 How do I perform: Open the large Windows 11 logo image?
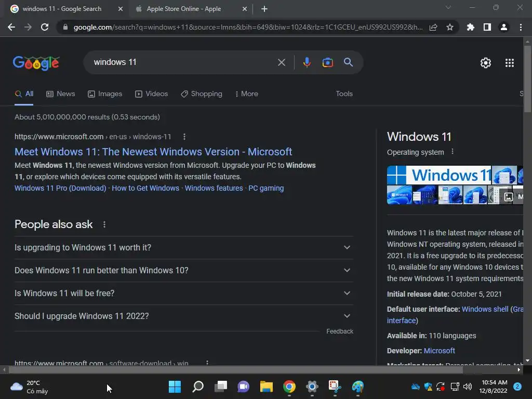click(439, 175)
